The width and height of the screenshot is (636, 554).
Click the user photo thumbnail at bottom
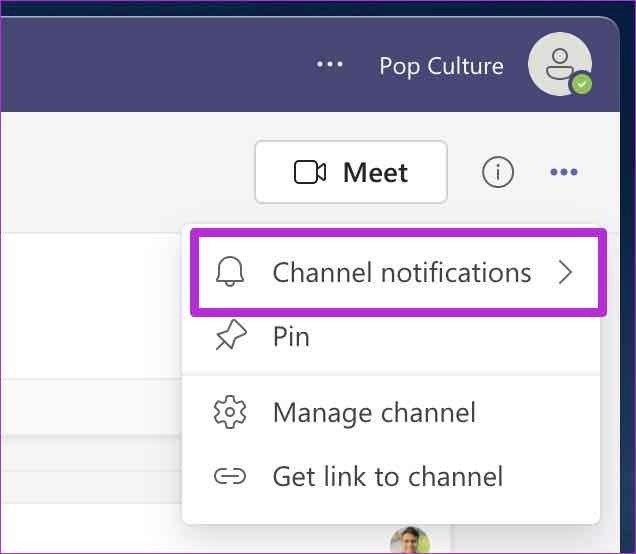pos(410,541)
